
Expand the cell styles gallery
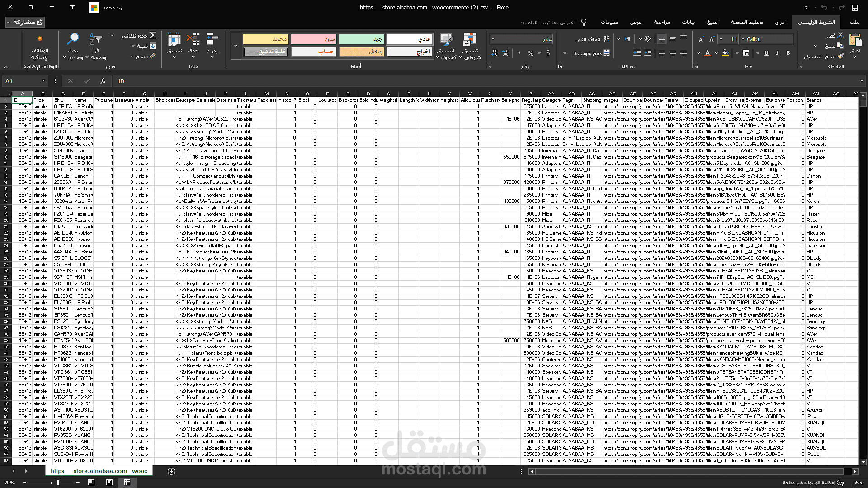coord(236,46)
